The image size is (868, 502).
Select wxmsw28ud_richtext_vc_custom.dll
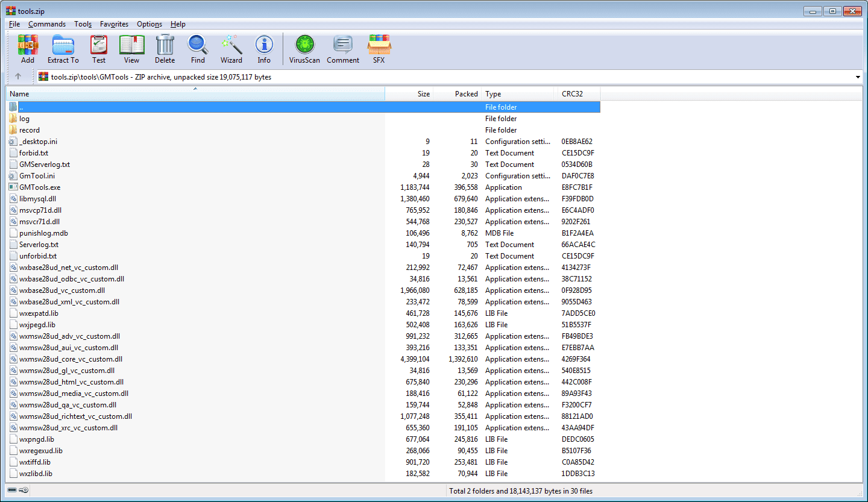click(x=76, y=416)
